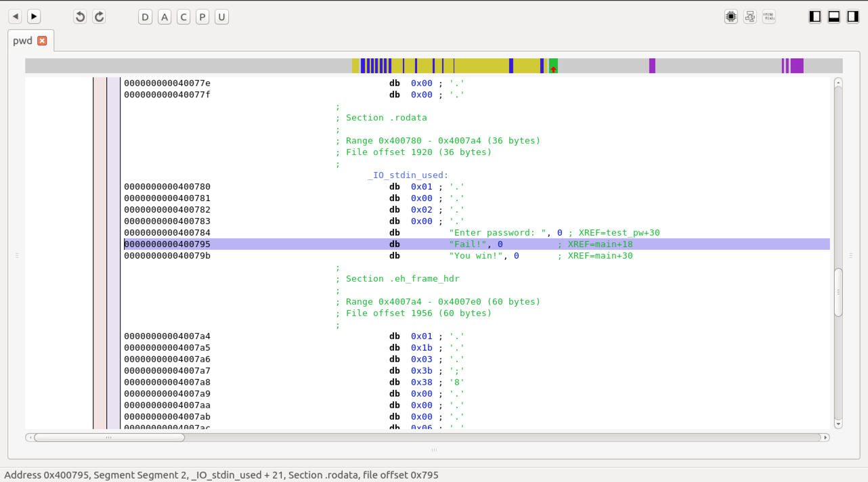Image resolution: width=868 pixels, height=482 pixels.
Task: Click the navigate forward arrow
Action: (34, 16)
